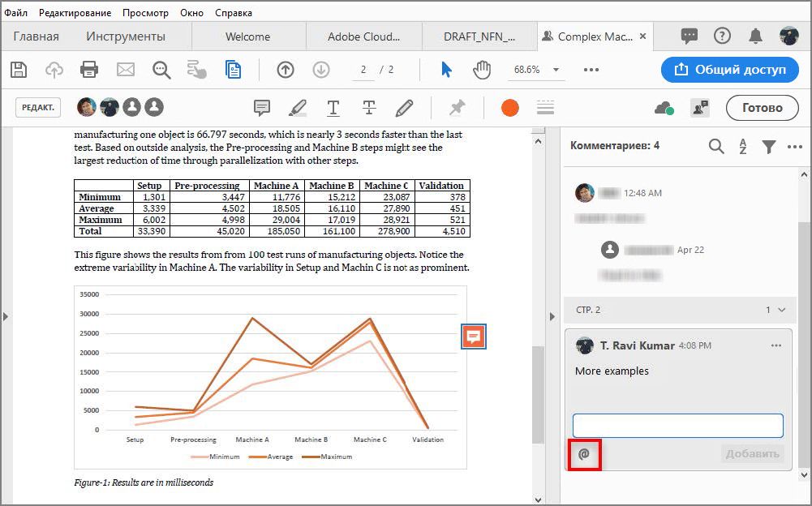Click the page number field
This screenshot has width=812, height=506.
pos(363,70)
